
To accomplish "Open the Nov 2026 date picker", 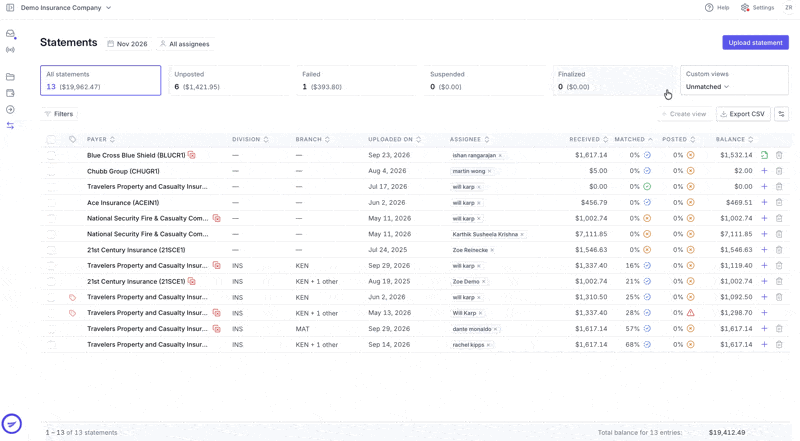I will pos(128,44).
